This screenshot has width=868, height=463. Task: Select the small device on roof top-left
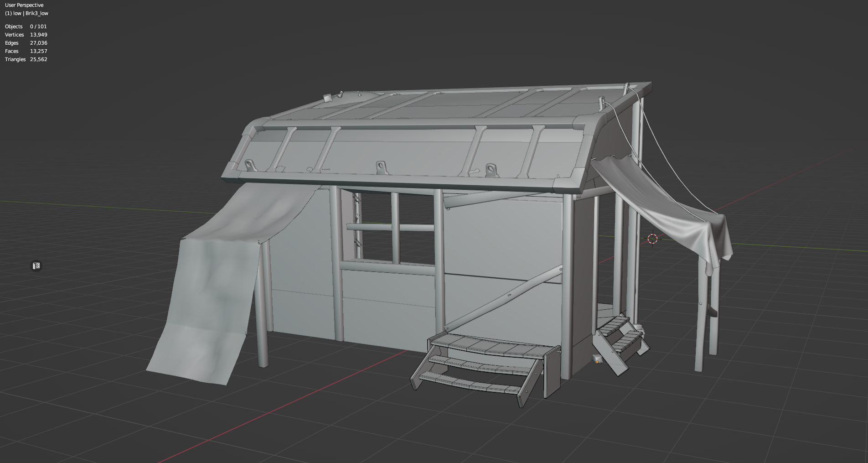tap(328, 97)
